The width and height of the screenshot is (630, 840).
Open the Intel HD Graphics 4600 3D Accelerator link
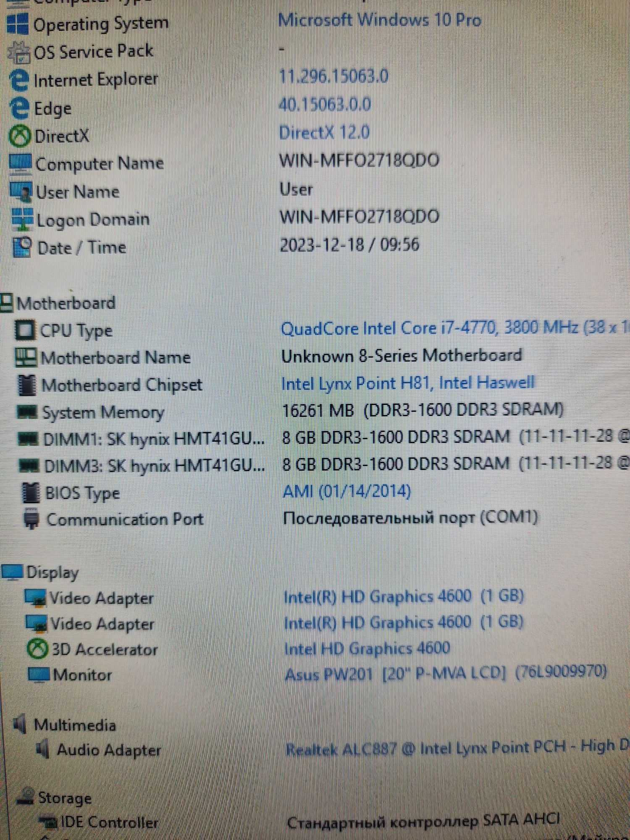(x=367, y=648)
